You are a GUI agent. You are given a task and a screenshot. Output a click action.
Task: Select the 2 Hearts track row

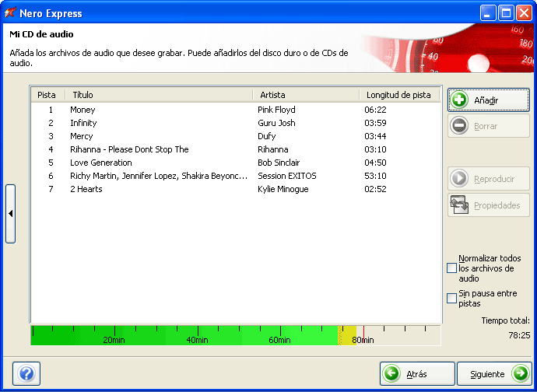click(x=86, y=190)
